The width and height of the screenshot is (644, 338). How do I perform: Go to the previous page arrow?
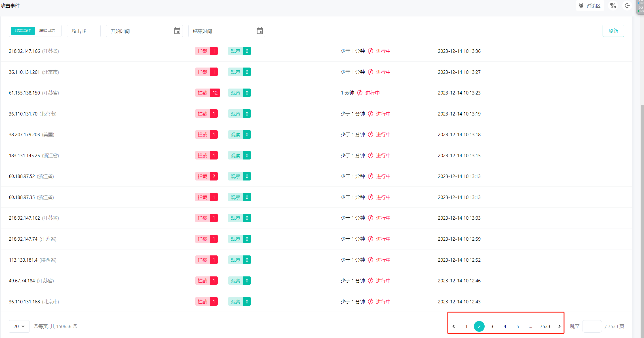454,326
